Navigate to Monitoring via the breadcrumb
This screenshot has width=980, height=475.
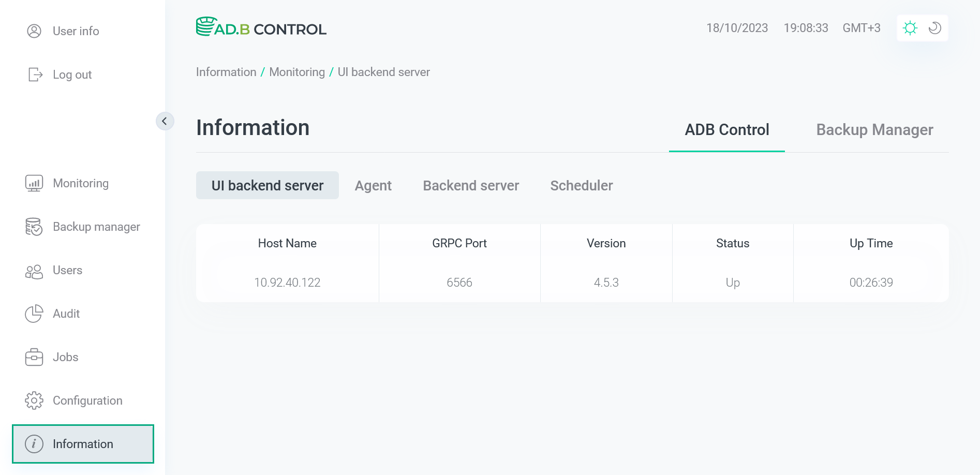296,72
